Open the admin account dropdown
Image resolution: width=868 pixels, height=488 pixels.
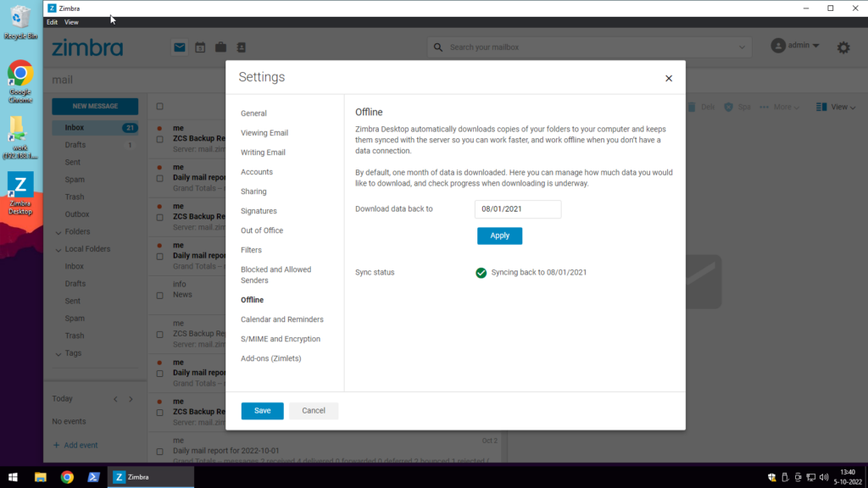pos(795,45)
